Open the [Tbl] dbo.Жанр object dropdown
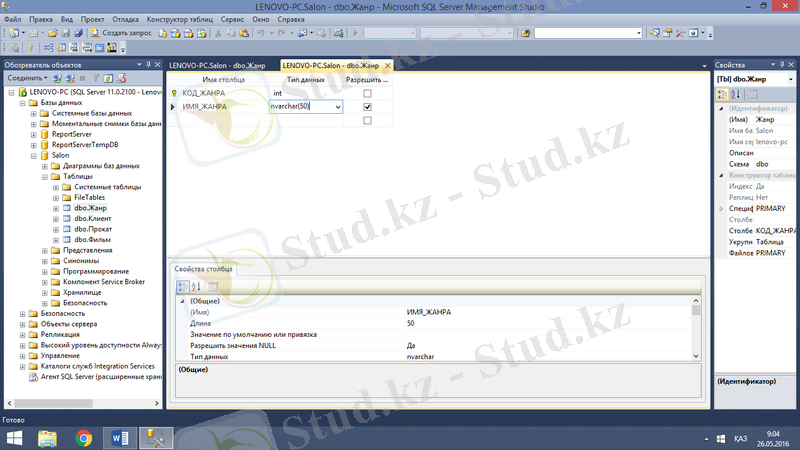 coord(791,79)
